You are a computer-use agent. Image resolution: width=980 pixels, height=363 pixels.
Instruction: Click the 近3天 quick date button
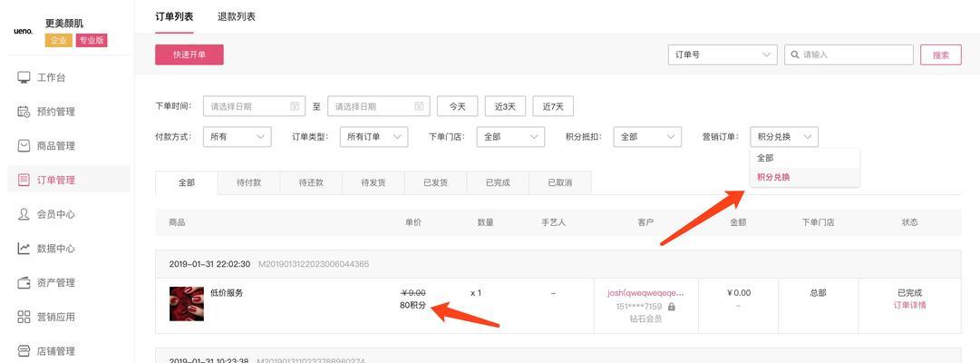tap(505, 106)
